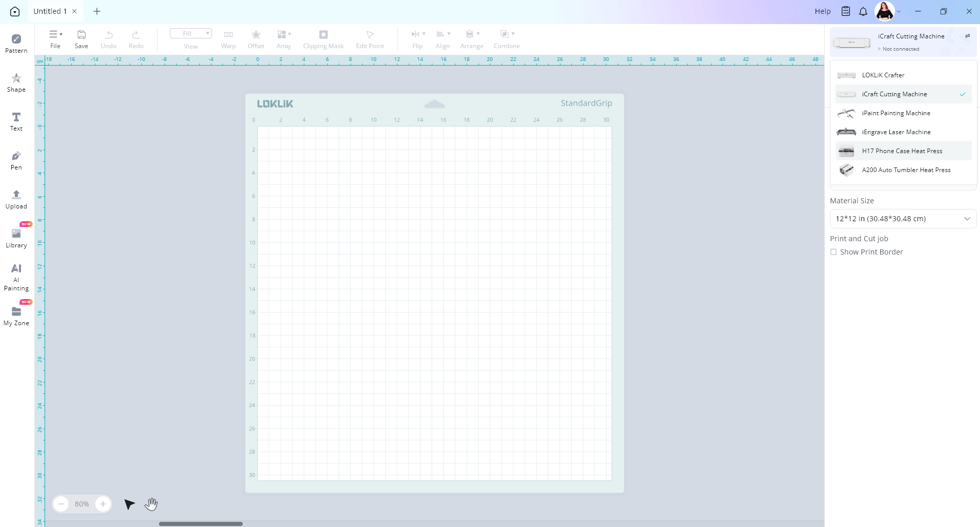980x527 pixels.
Task: Open a new tab with plus button
Action: (97, 11)
